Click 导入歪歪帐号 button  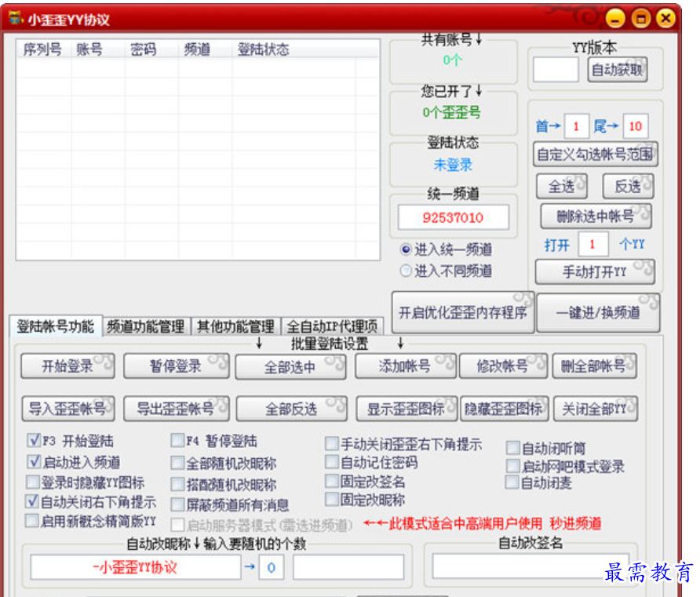point(67,409)
